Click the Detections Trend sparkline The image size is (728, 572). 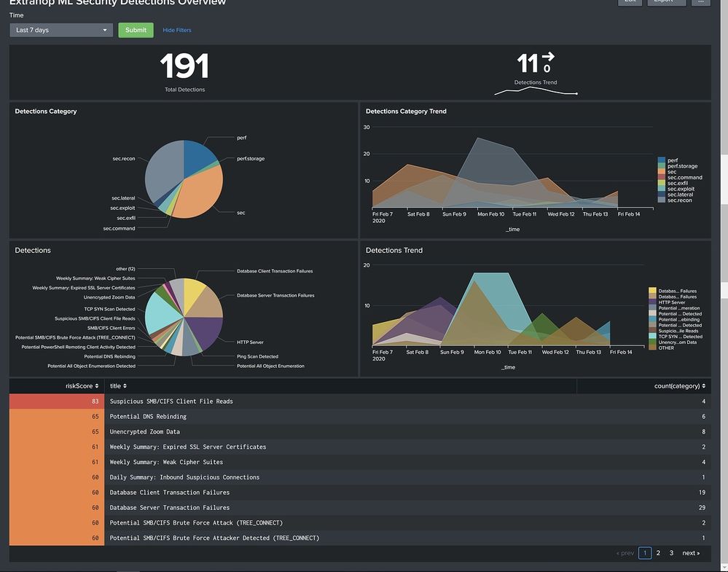pyautogui.click(x=536, y=92)
